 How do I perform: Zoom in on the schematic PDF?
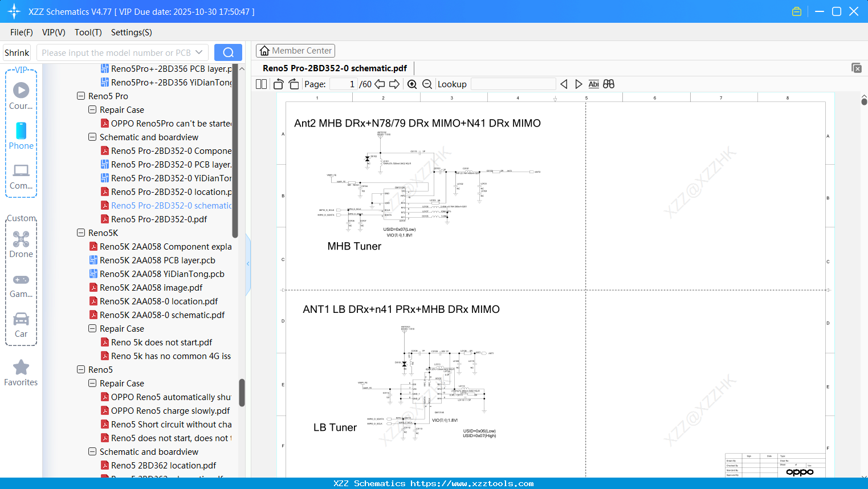coord(411,84)
